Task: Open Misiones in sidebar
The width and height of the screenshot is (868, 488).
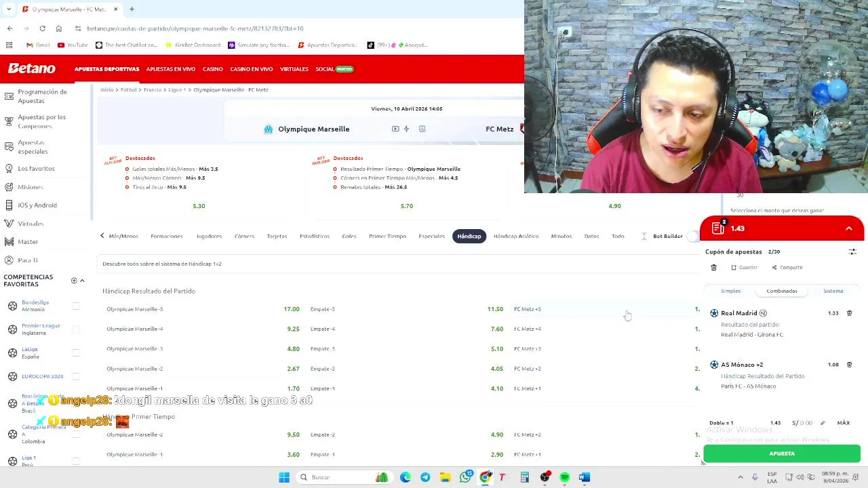Action: (x=30, y=187)
